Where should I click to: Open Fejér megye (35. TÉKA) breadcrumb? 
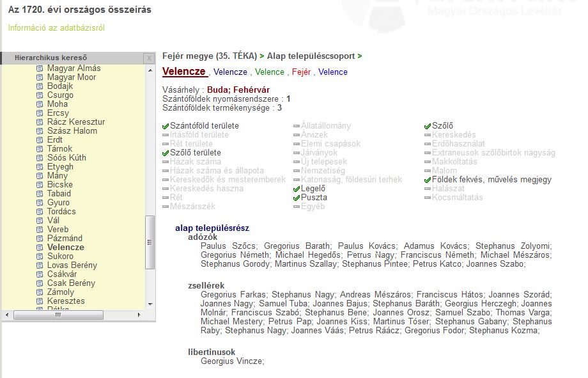click(210, 56)
